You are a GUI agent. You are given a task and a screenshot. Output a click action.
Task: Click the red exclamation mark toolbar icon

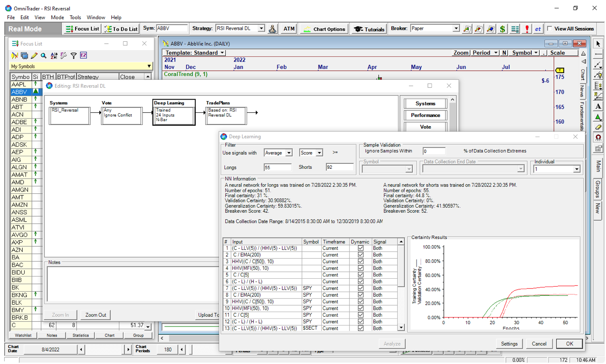pyautogui.click(x=527, y=29)
